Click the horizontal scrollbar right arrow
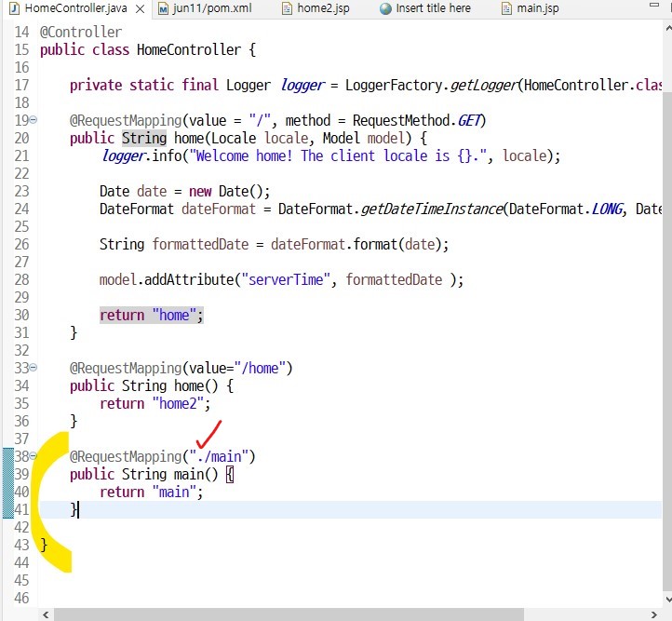The image size is (672, 621). [x=654, y=615]
